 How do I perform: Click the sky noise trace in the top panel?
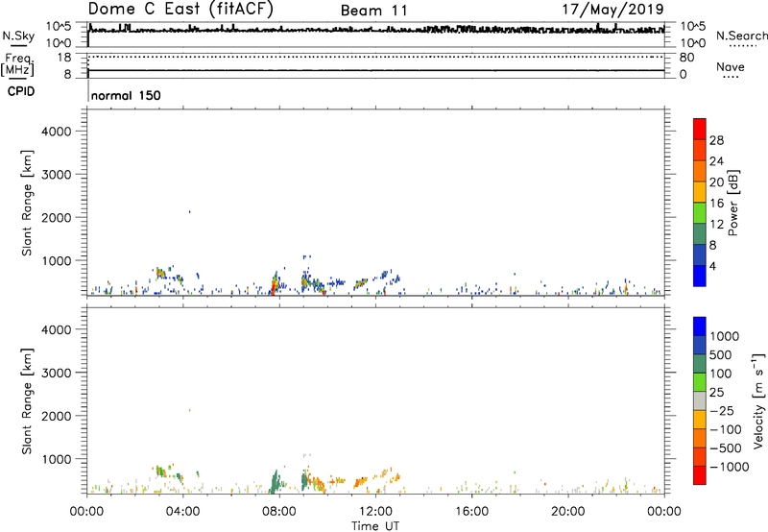[376, 30]
